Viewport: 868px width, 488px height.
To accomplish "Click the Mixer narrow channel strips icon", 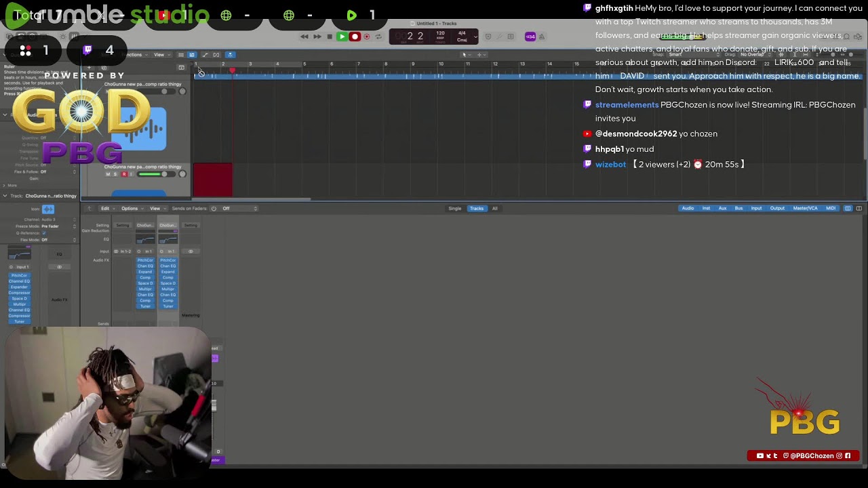I will coord(848,209).
